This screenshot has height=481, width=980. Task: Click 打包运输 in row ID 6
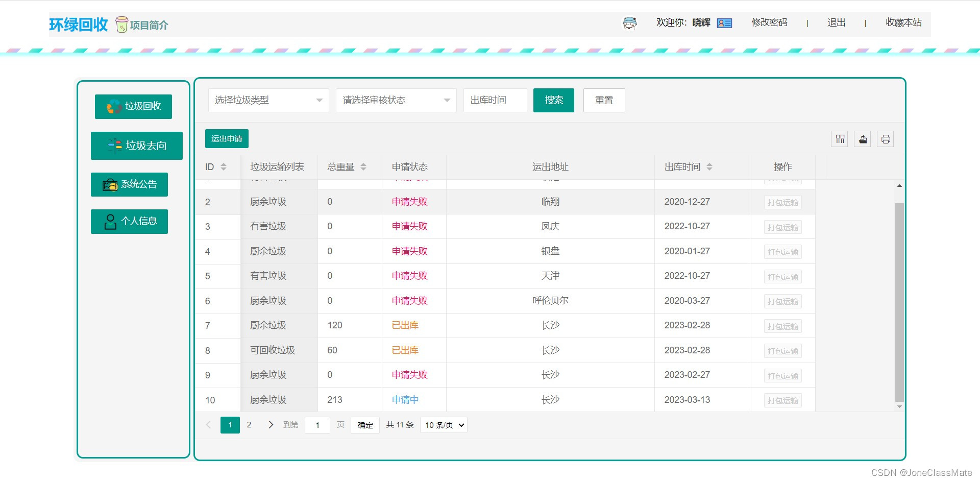[783, 301]
